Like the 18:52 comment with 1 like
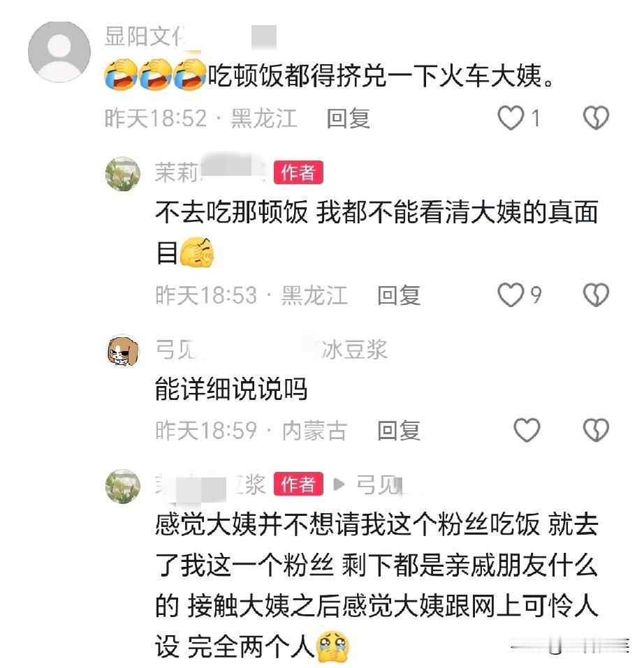 pos(511,118)
